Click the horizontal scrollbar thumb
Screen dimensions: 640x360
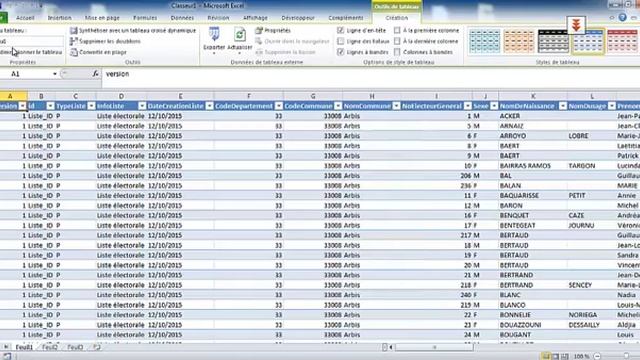point(434,347)
